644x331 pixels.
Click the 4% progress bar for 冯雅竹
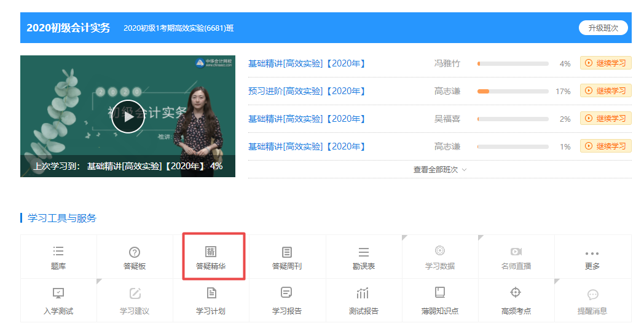513,64
